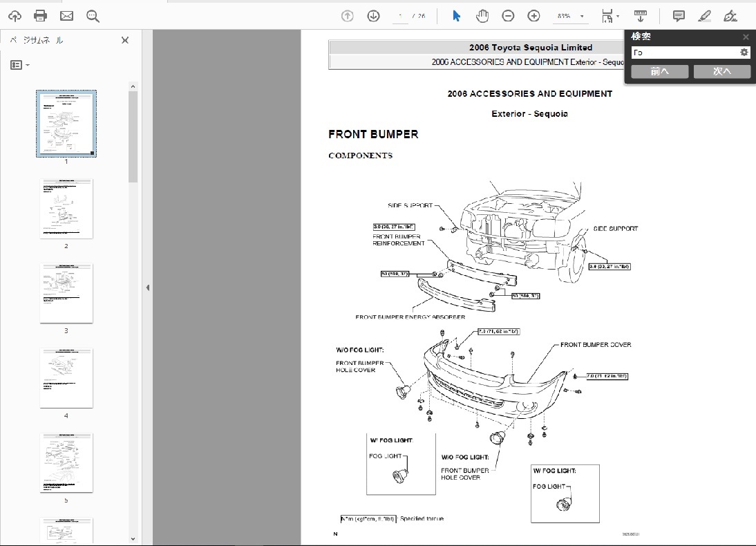
Task: Open thumbnail panel options dropdown
Action: [x=20, y=65]
